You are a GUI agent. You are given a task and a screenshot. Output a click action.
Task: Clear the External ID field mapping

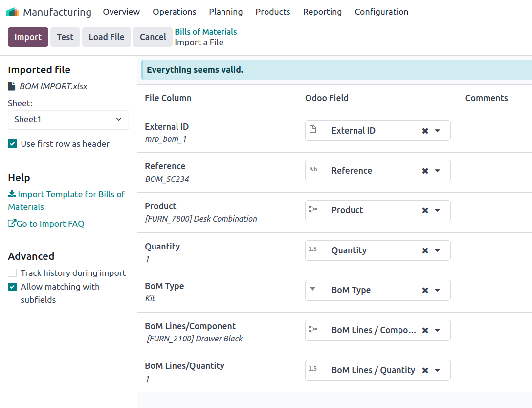pyautogui.click(x=425, y=131)
